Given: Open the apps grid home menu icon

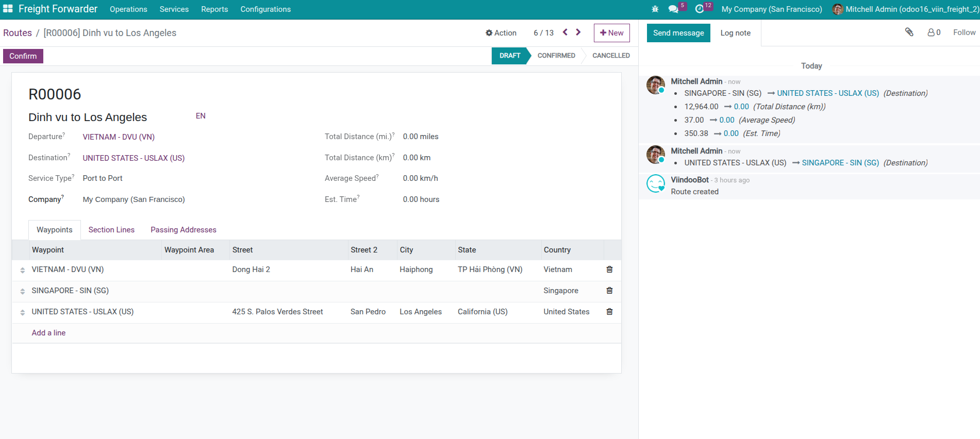Looking at the screenshot, I should [8, 9].
